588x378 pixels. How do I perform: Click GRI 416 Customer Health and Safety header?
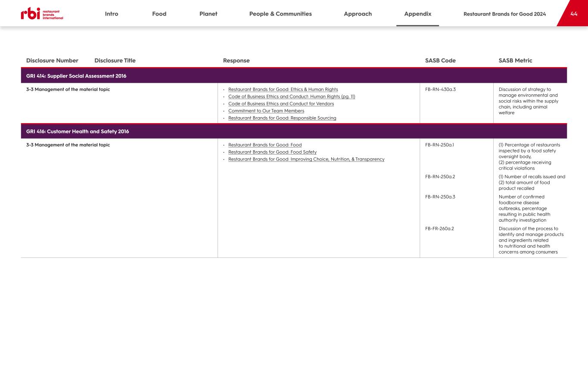coord(78,131)
